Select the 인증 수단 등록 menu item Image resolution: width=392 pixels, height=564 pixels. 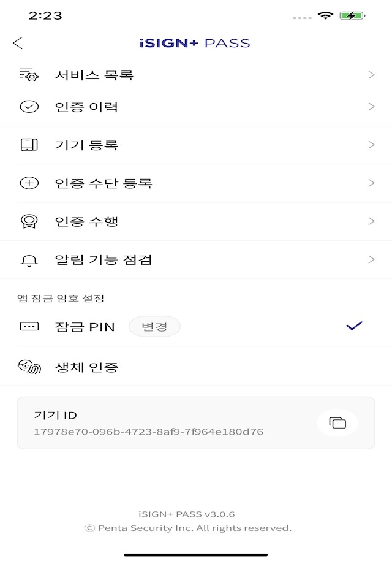coord(104,183)
